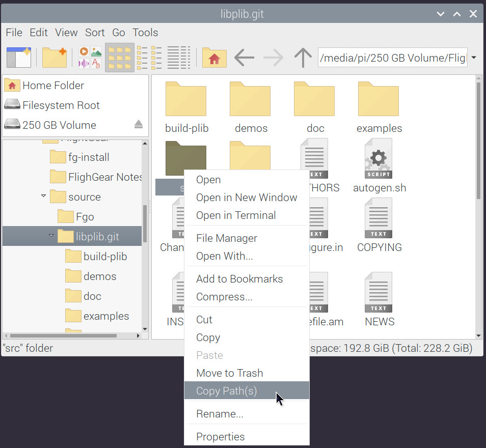Toggle thumbnail preview icon in toolbar

(x=90, y=58)
